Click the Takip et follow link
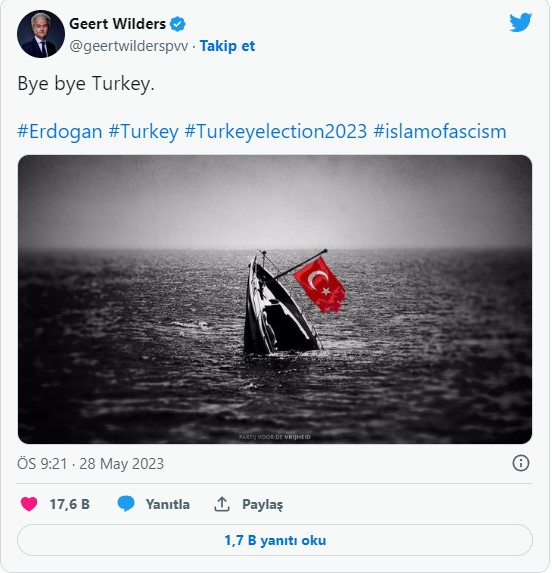The height and width of the screenshot is (573, 552). pos(227,46)
